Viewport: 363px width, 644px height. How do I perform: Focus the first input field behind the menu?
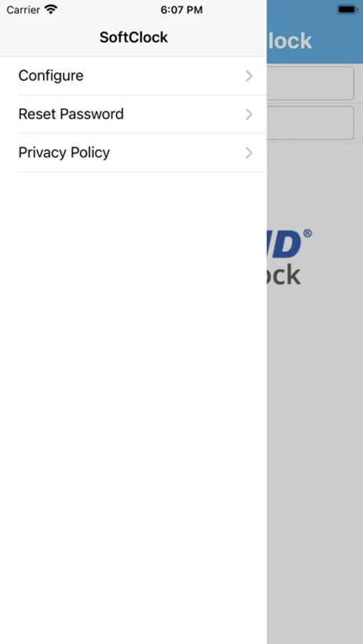click(x=311, y=83)
